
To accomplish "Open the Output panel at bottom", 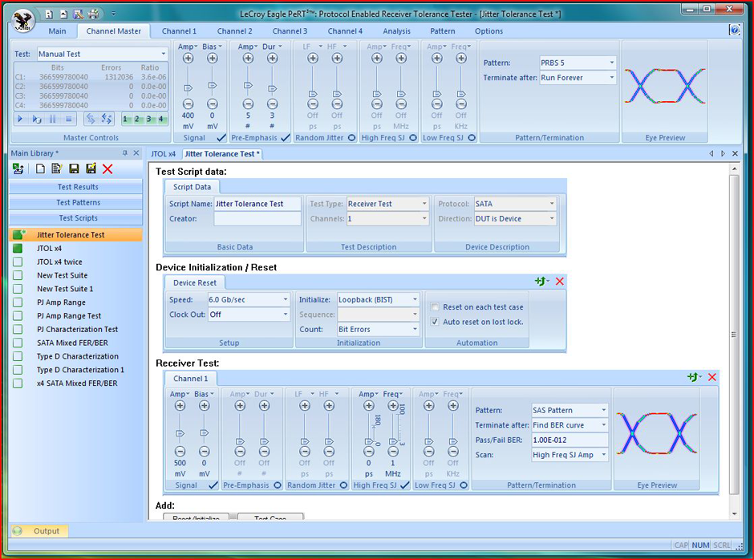I will click(x=39, y=530).
